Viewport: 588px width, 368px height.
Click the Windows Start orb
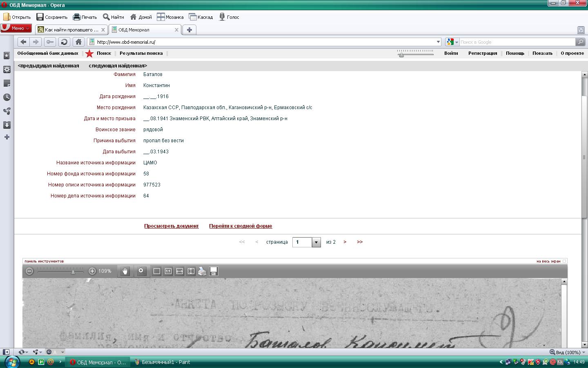click(12, 362)
